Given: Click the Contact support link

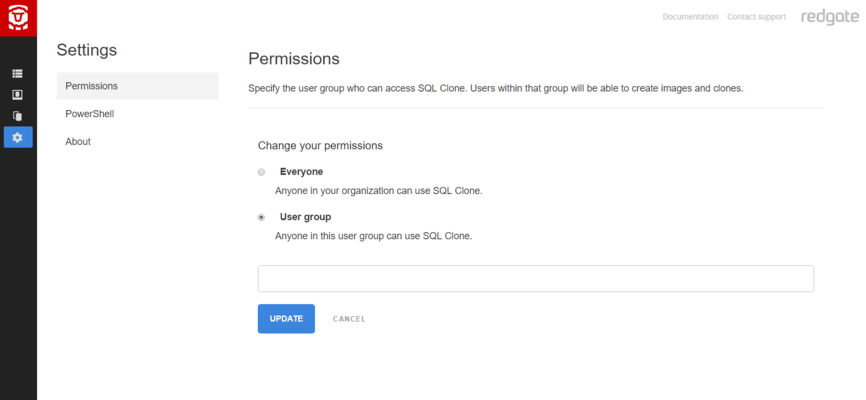Looking at the screenshot, I should [756, 17].
